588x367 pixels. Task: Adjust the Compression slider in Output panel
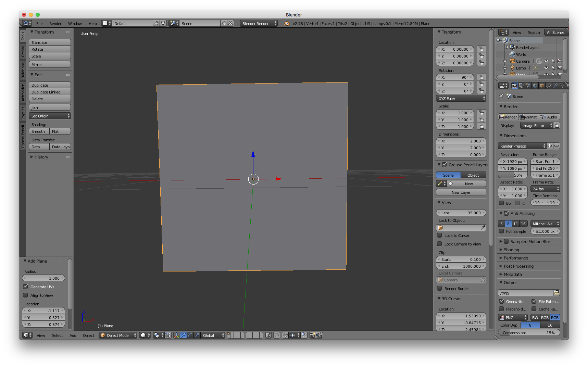pos(529,332)
